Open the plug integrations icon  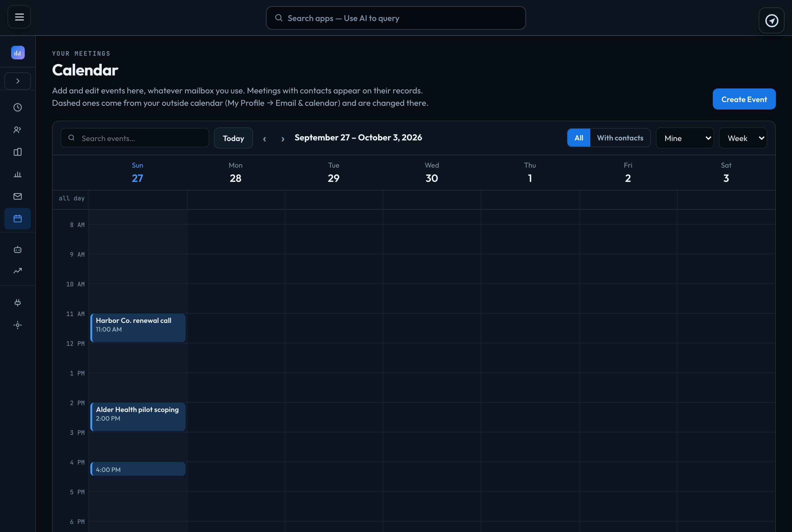[x=18, y=302]
